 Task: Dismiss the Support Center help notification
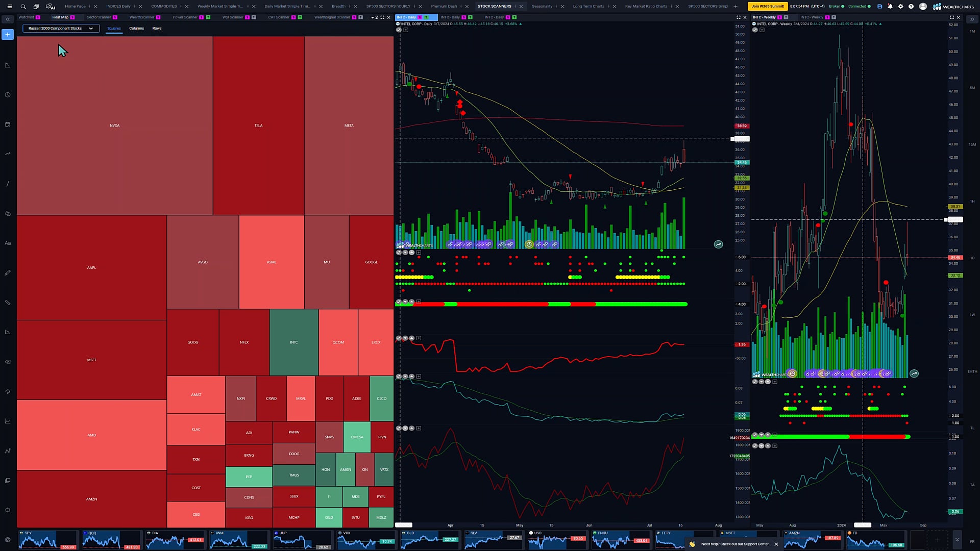(x=776, y=544)
